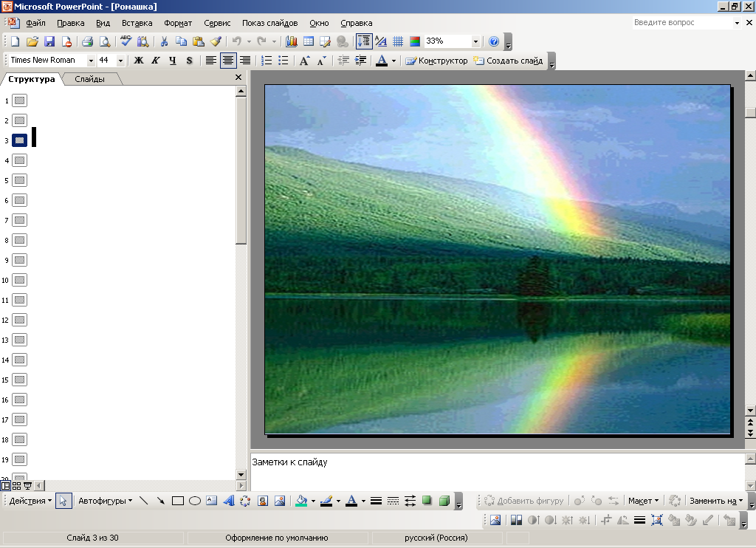Toggle text shadow (S)
756x548 pixels.
tap(190, 61)
